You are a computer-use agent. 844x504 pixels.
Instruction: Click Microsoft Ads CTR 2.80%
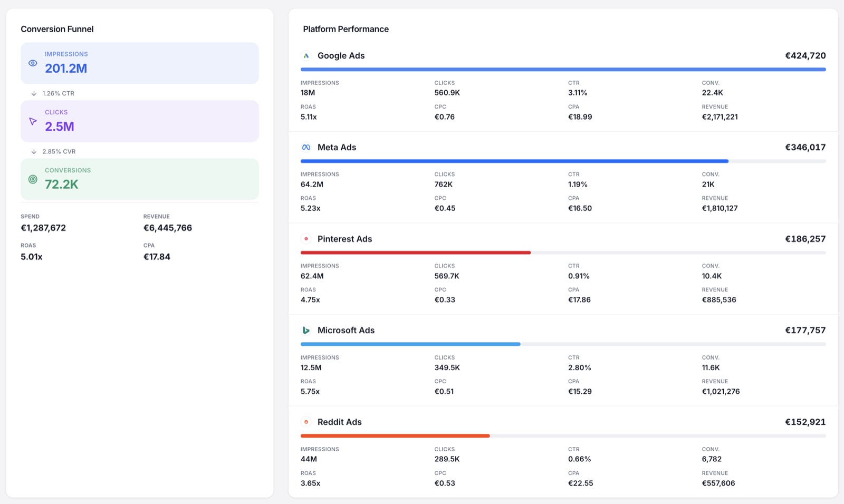(580, 367)
